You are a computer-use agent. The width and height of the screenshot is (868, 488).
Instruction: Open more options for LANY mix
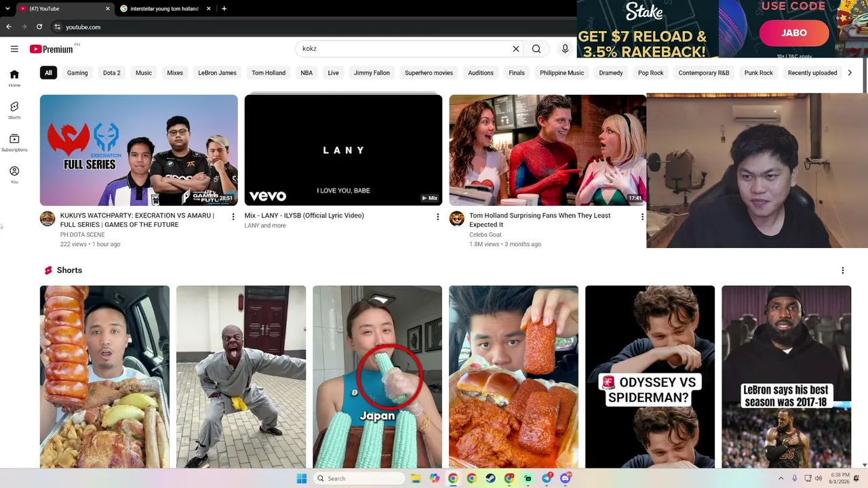[x=437, y=217]
